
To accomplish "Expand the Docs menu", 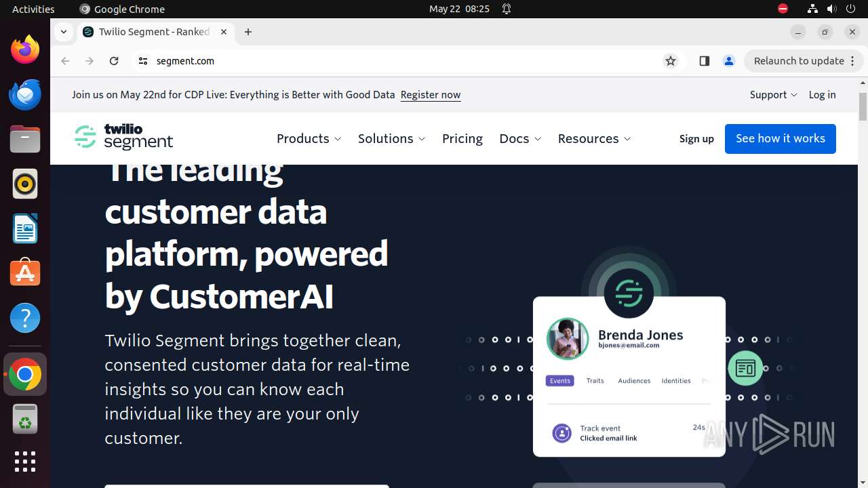I will tap(520, 138).
